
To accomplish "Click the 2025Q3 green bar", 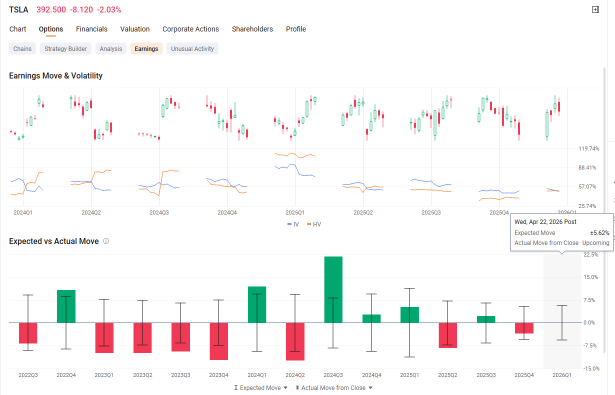I will [486, 319].
